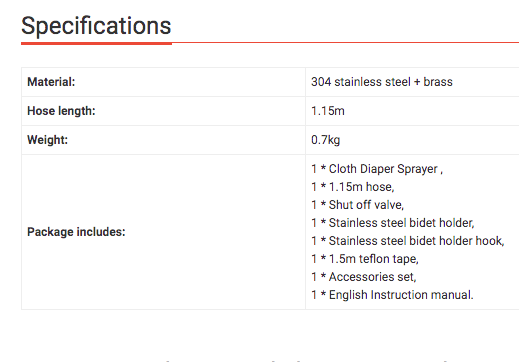Click the Cloth Diaper Sprayer line
519x362 pixels.
377,169
